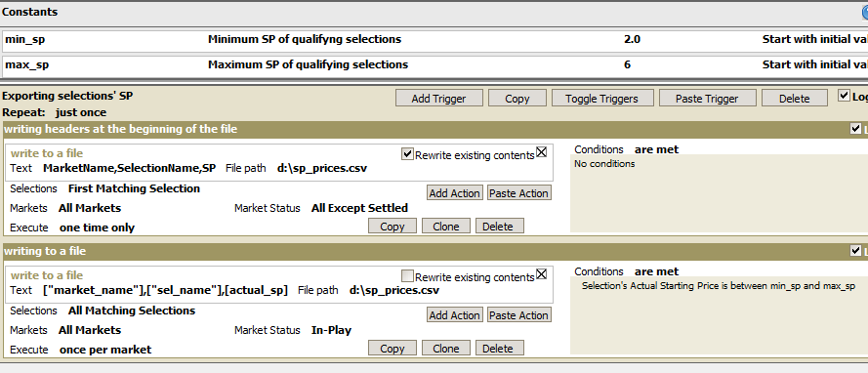868x373 pixels.
Task: Click Maximum SP of qualifying selections description
Action: point(308,64)
